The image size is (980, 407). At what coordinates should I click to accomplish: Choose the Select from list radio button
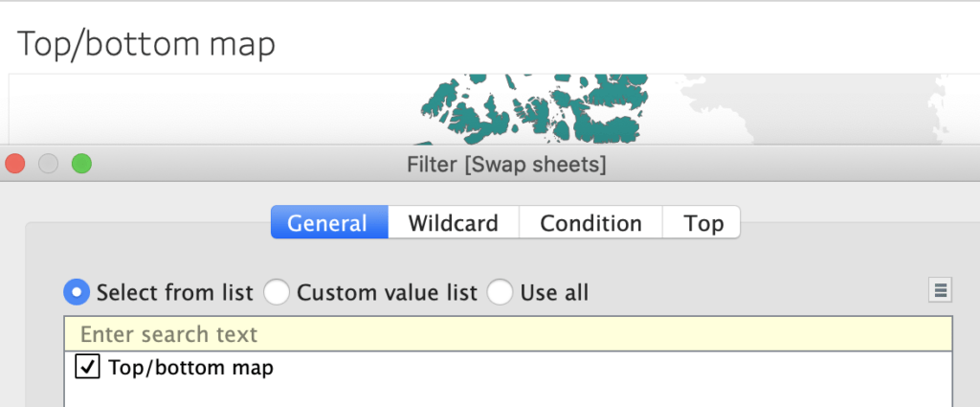pyautogui.click(x=77, y=292)
